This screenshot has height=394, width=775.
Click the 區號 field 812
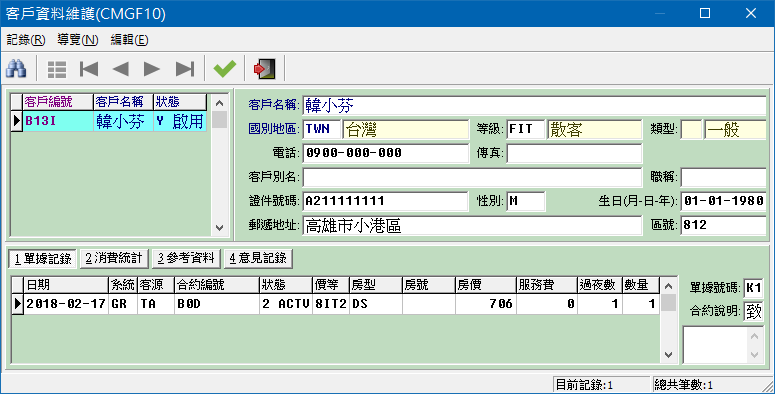pos(724,225)
